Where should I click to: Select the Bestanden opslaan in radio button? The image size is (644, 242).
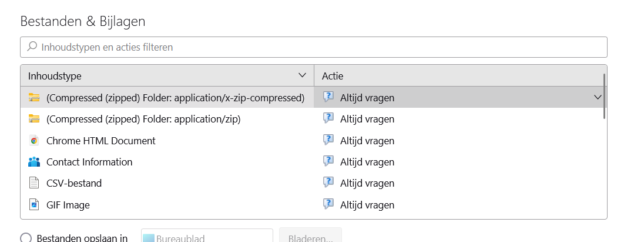[26, 238]
